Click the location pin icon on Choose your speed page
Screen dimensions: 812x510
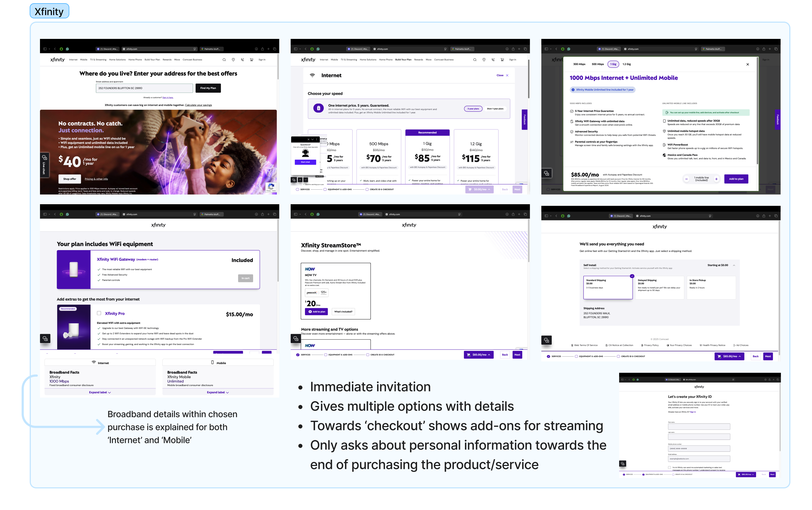[484, 60]
